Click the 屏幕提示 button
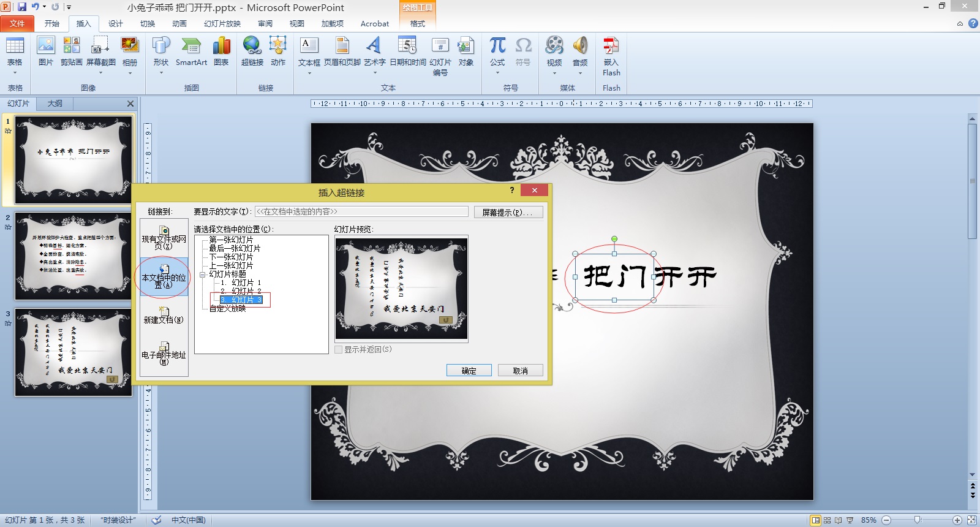Image resolution: width=980 pixels, height=527 pixels. [508, 212]
